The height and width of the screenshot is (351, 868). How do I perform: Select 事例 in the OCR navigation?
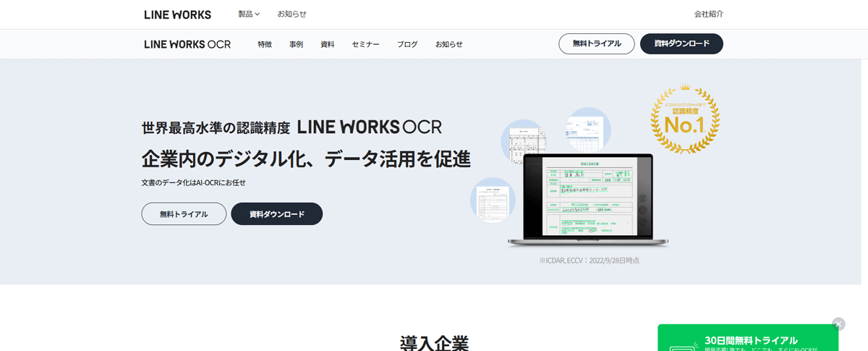tap(296, 44)
